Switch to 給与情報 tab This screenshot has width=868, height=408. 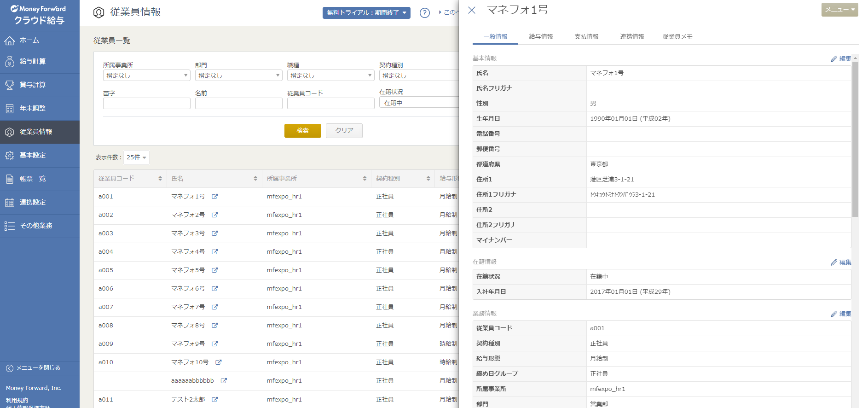pyautogui.click(x=541, y=37)
